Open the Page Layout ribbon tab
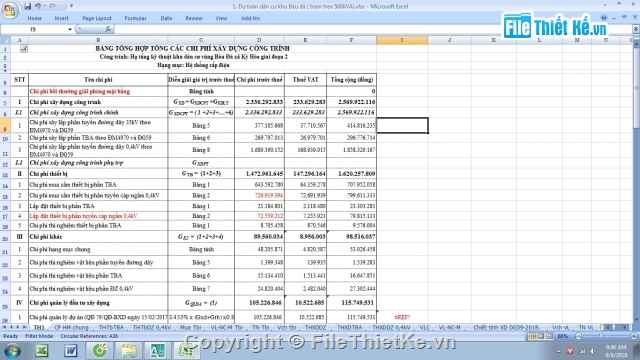Image resolution: width=640 pixels, height=360 pixels. click(97, 18)
